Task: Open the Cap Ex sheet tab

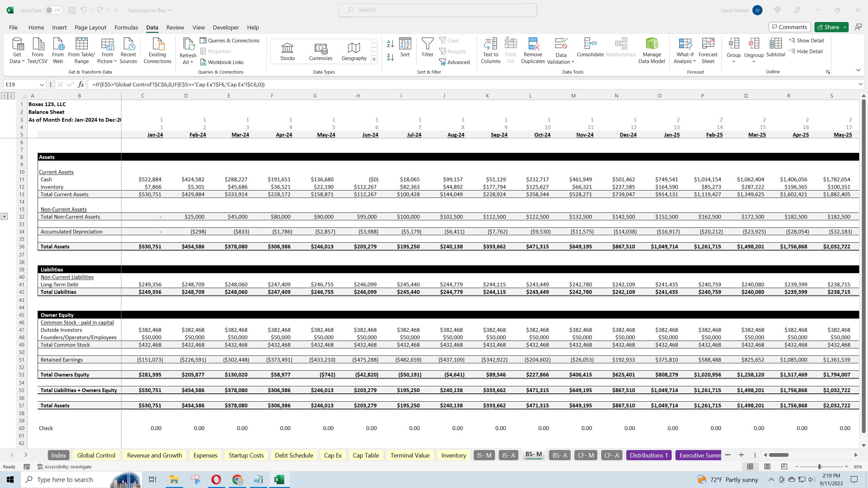Action: 332,455
